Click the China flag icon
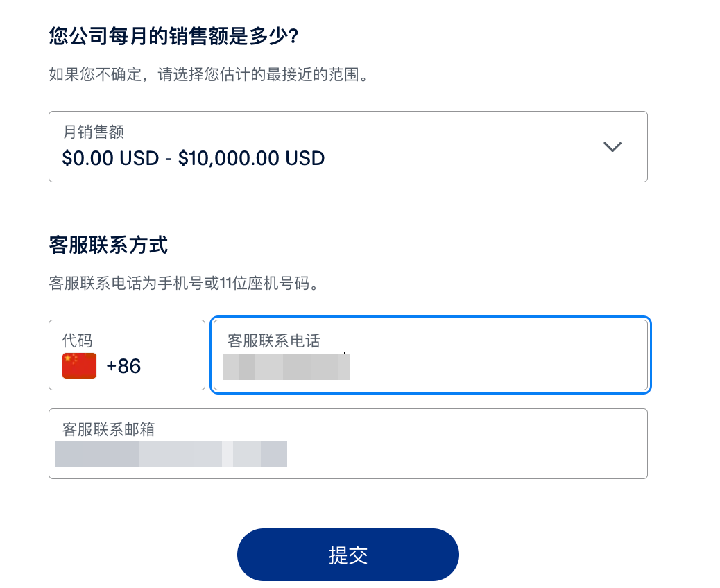The width and height of the screenshot is (720, 588). pos(78,365)
